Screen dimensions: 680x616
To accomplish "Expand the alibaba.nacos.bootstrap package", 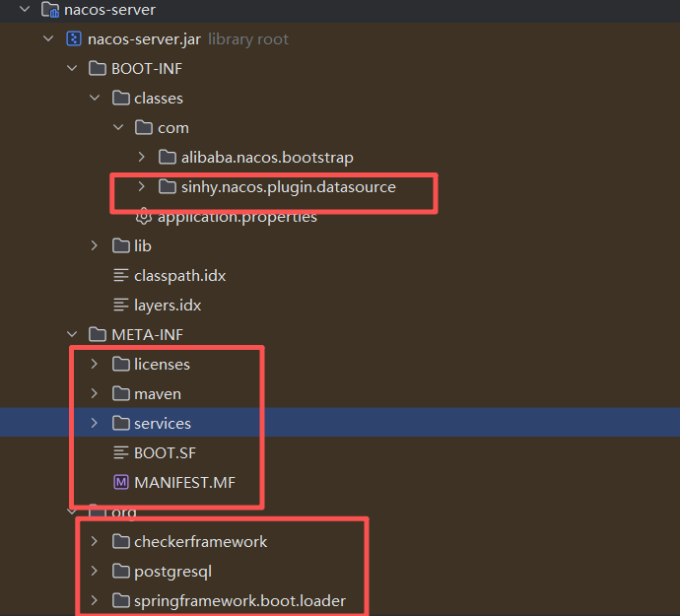I will pyautogui.click(x=141, y=157).
